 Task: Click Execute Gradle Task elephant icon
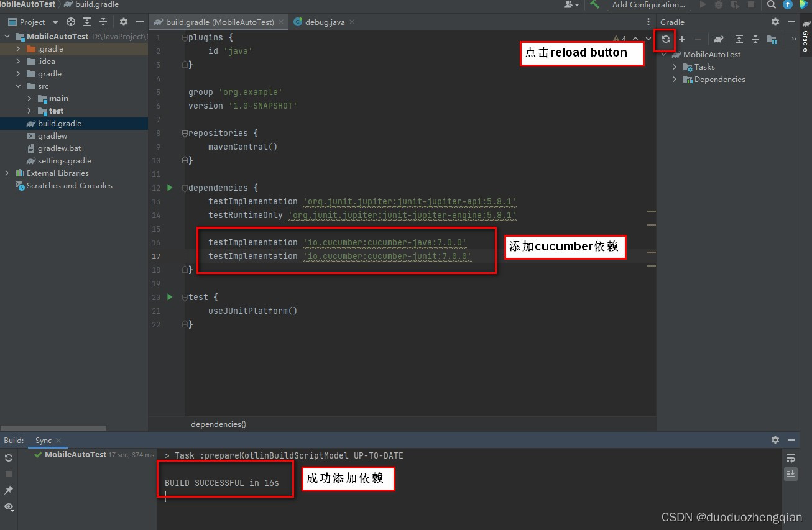pos(719,39)
